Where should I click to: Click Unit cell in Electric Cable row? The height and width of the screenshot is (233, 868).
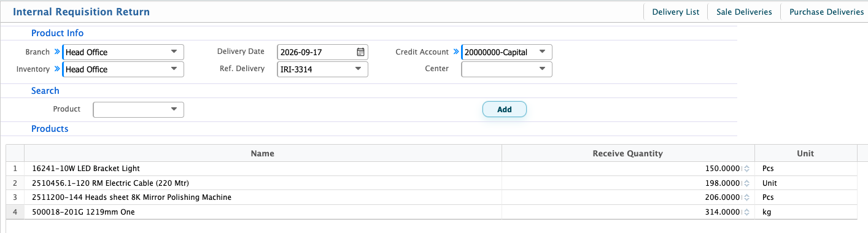(x=805, y=183)
